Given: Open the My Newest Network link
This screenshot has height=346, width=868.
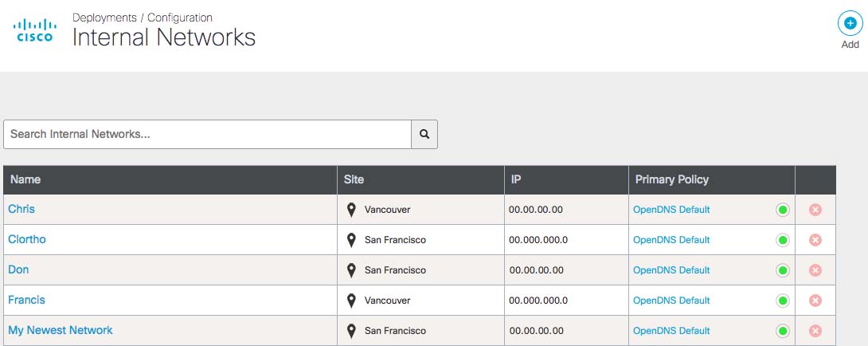Looking at the screenshot, I should pyautogui.click(x=61, y=331).
